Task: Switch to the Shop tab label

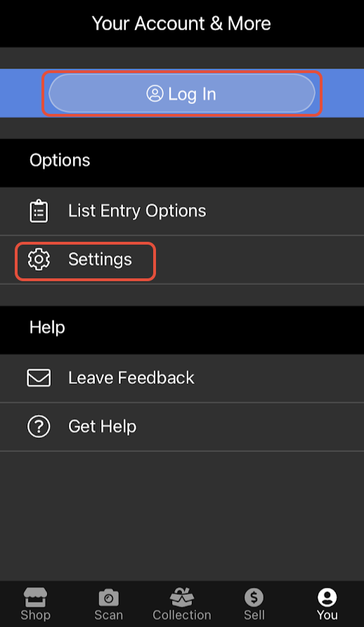Action: click(36, 614)
